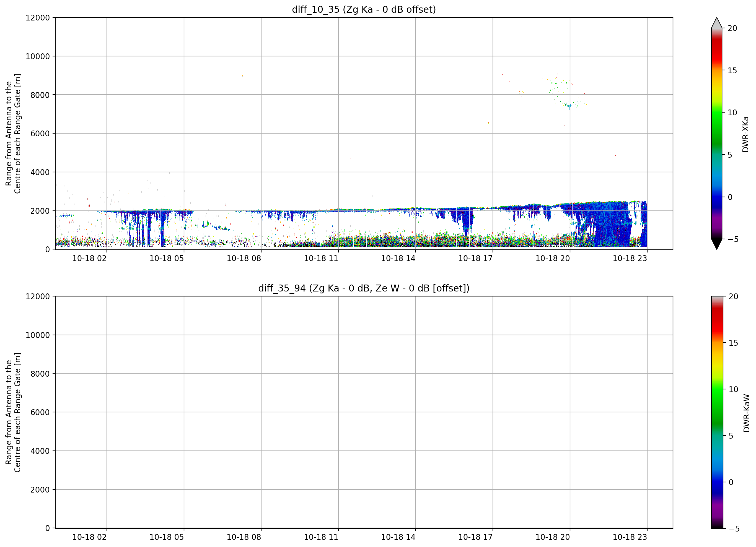756x547 pixels.
Task: Click bottom plot x tick '10-18 02'
Action: point(89,537)
